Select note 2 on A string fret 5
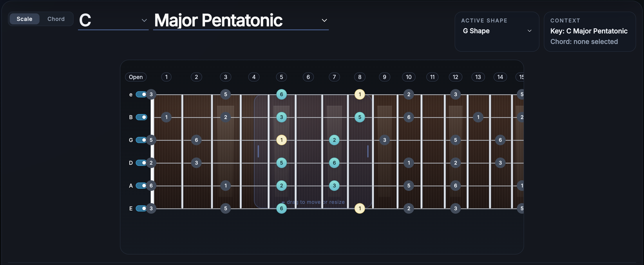The width and height of the screenshot is (644, 265). [x=282, y=186]
